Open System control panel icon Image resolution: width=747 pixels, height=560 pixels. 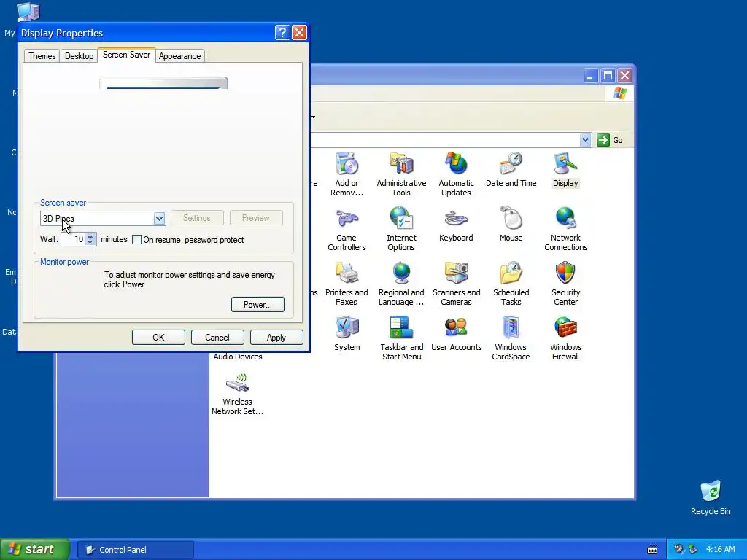(347, 334)
